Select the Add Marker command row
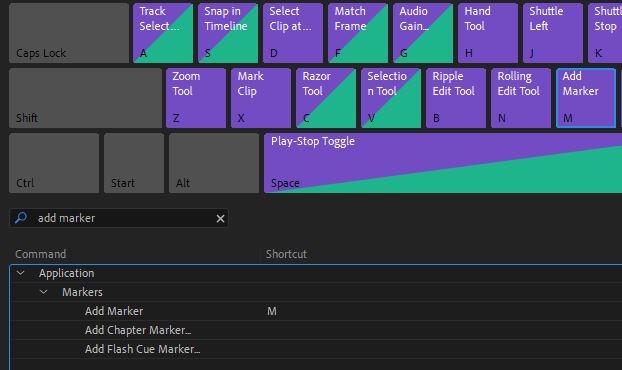The height and width of the screenshot is (370, 622). point(316,311)
